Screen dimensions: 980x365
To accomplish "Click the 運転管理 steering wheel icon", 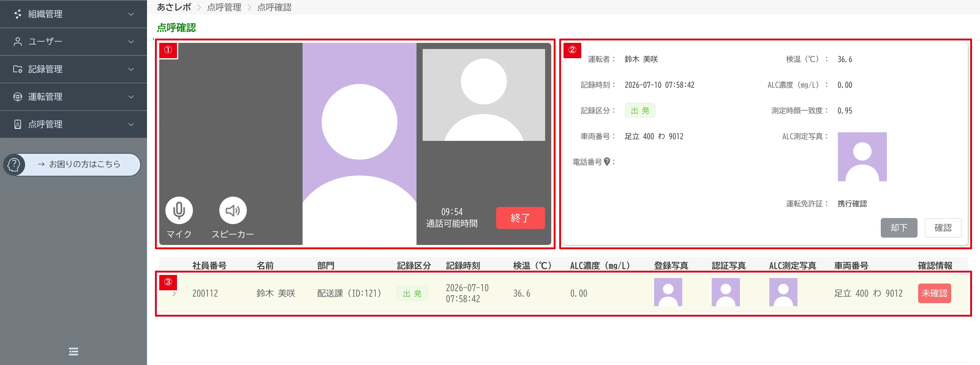I will [17, 96].
